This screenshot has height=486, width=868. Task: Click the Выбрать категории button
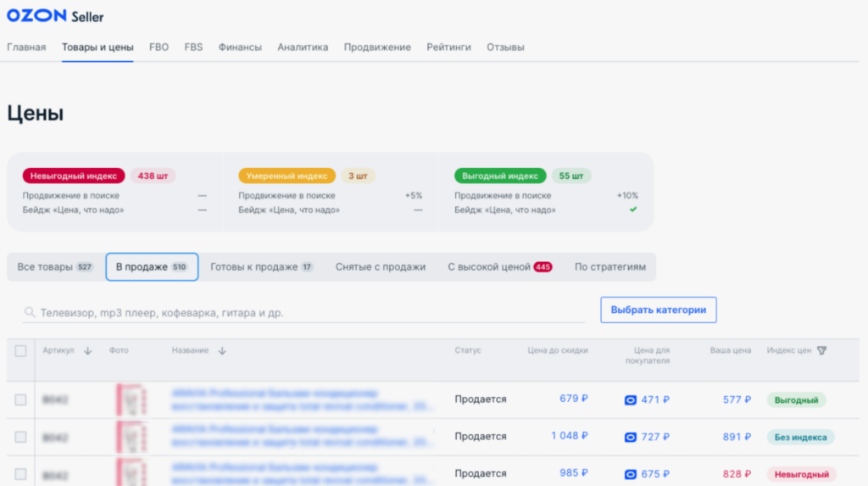click(658, 310)
